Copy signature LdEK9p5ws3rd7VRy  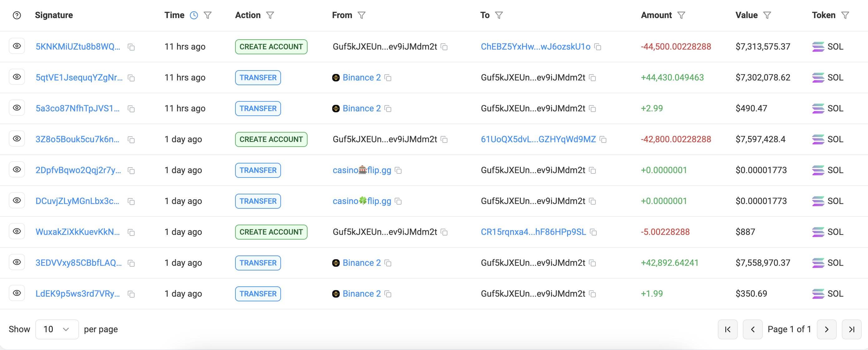(131, 294)
